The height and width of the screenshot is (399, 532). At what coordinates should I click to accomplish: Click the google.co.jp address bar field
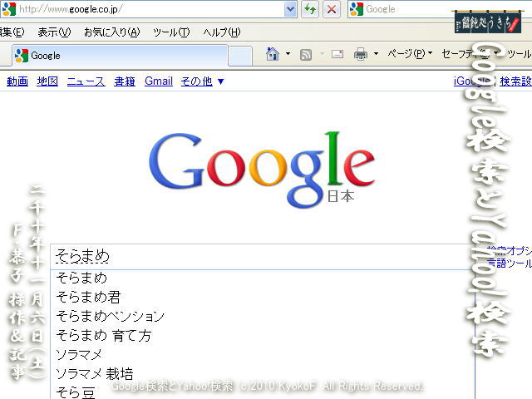click(149, 9)
